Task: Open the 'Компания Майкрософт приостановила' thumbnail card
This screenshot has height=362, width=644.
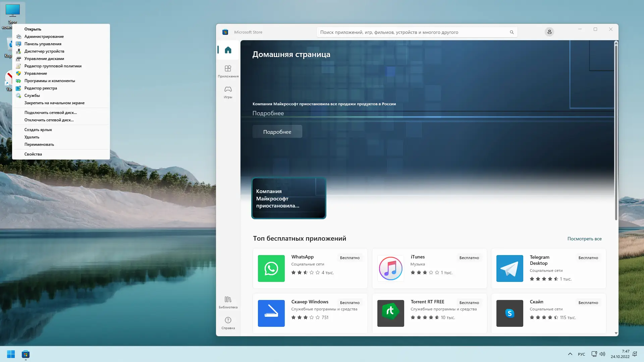Action: point(288,198)
